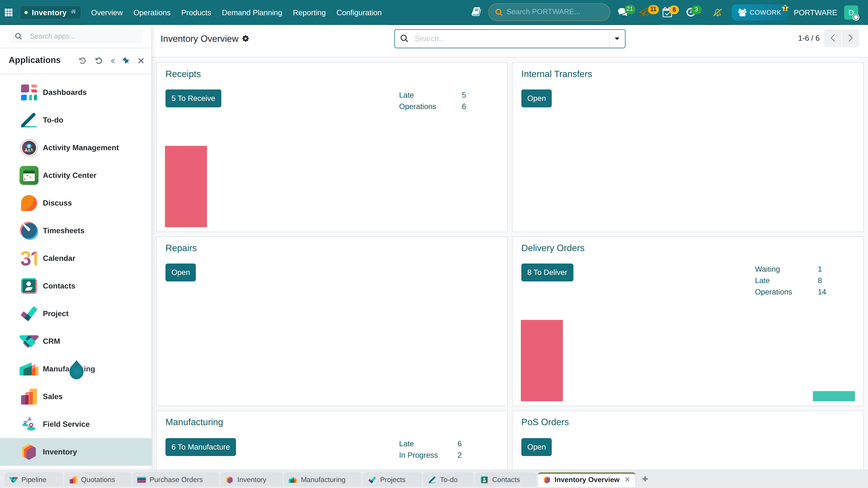Click the Search PORTWARE global field

549,12
